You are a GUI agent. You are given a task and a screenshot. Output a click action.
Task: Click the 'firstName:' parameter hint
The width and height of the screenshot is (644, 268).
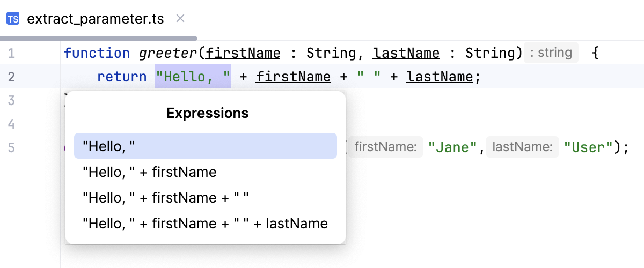385,147
